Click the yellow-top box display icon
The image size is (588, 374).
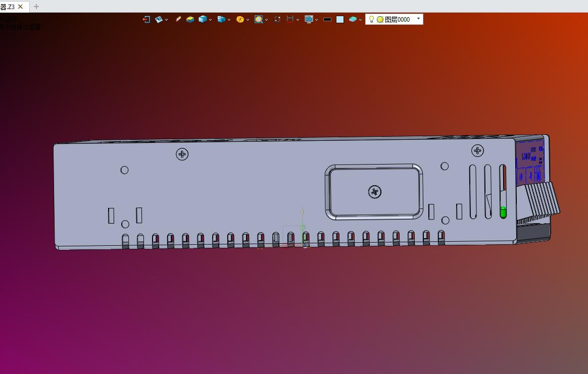coord(190,20)
